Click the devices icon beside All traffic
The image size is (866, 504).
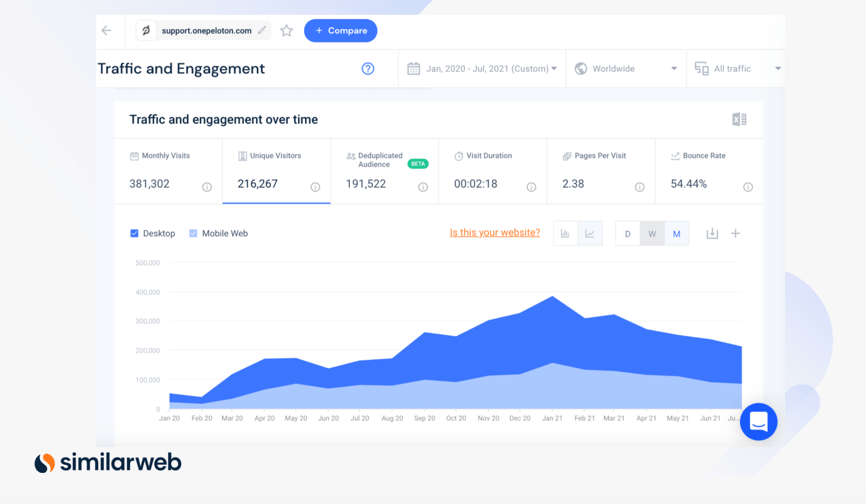click(x=701, y=69)
